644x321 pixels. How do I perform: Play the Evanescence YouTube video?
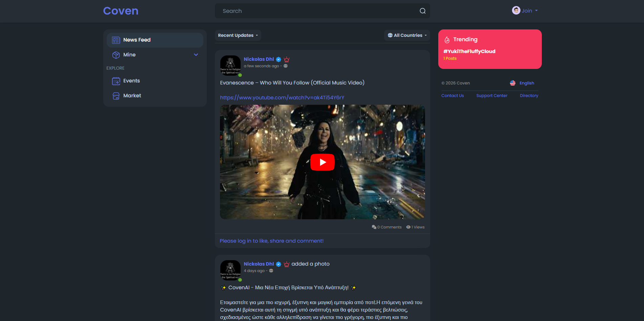(x=323, y=162)
